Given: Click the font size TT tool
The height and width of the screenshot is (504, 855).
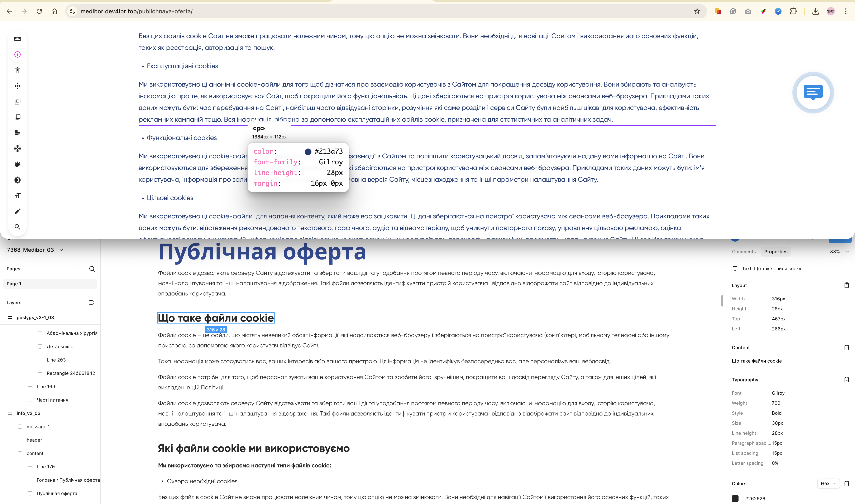Looking at the screenshot, I should pyautogui.click(x=17, y=196).
